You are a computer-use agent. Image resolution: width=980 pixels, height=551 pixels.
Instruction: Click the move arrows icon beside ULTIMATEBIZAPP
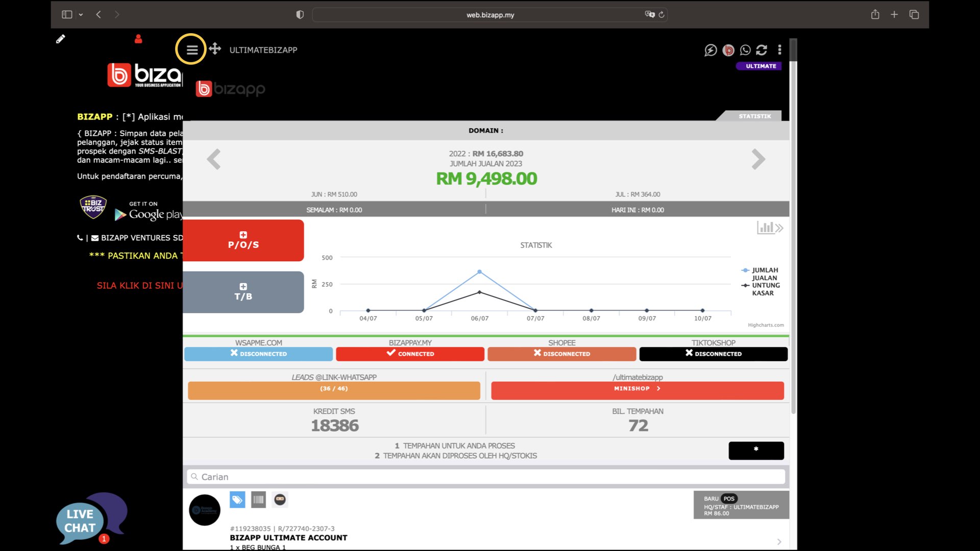[x=215, y=49]
